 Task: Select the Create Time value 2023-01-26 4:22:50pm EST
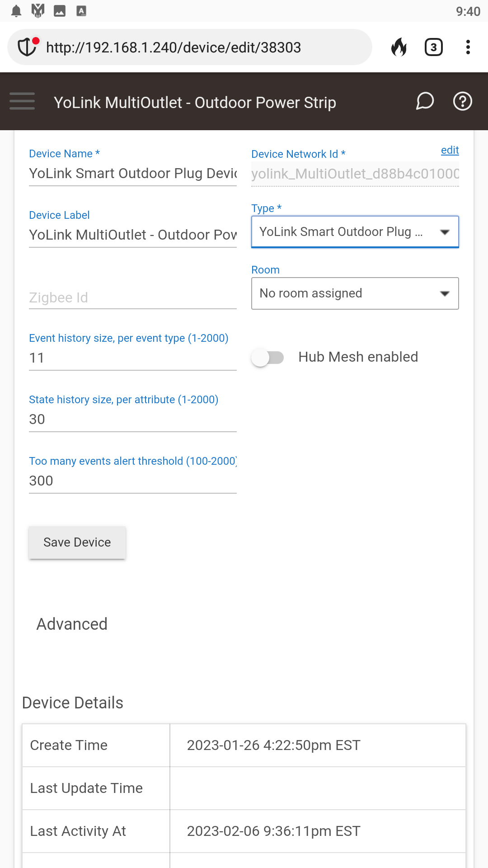click(274, 745)
